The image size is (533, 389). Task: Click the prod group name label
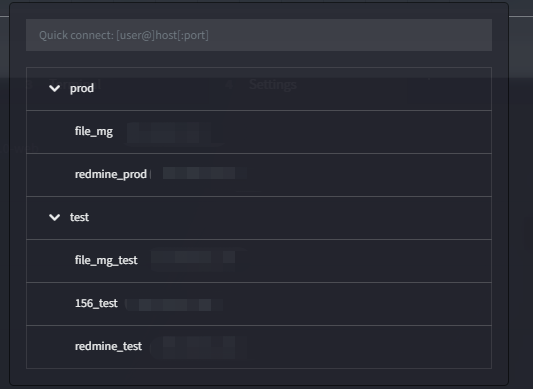click(x=82, y=88)
